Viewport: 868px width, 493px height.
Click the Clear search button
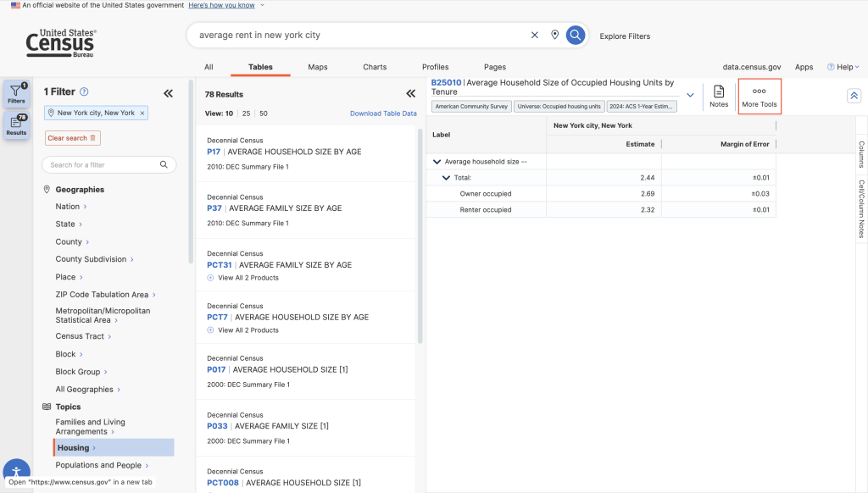click(x=72, y=138)
